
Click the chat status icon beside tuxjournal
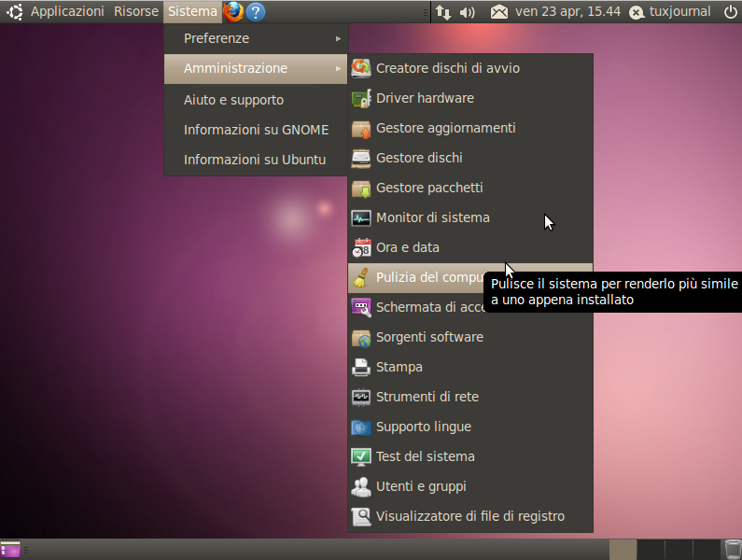pos(637,13)
